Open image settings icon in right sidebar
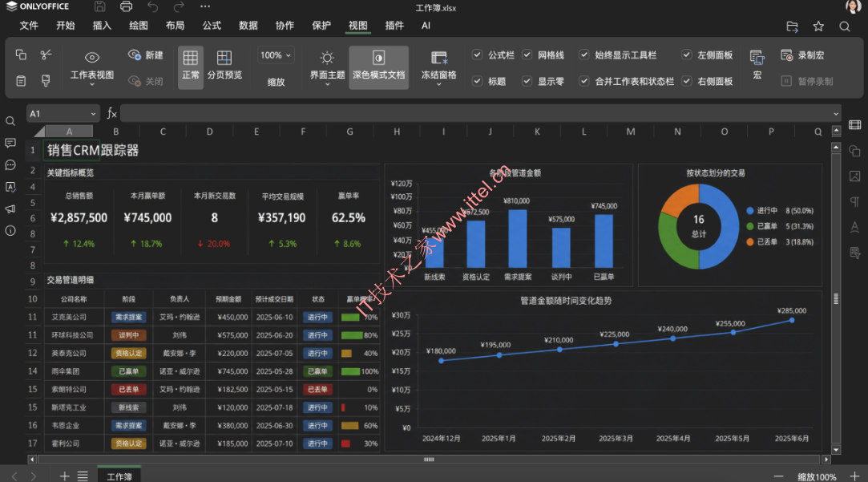 click(x=854, y=176)
